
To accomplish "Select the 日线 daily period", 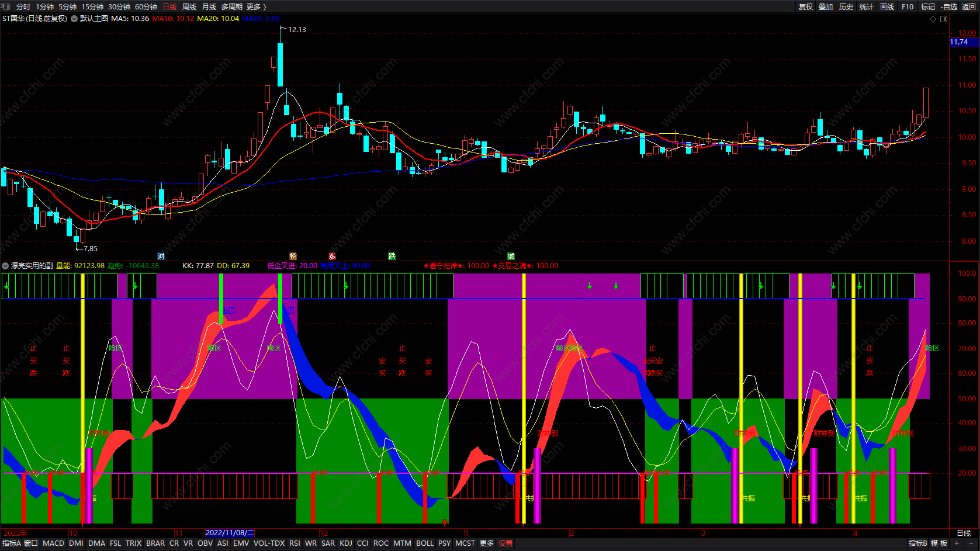I will tap(169, 6).
